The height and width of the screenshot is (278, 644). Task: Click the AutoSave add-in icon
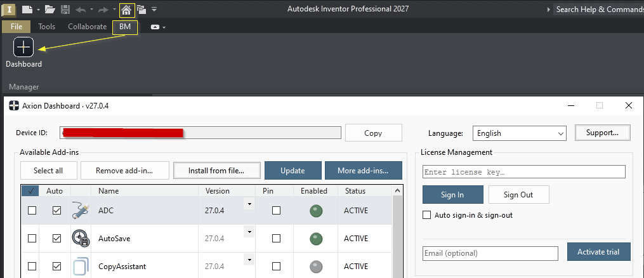click(81, 238)
